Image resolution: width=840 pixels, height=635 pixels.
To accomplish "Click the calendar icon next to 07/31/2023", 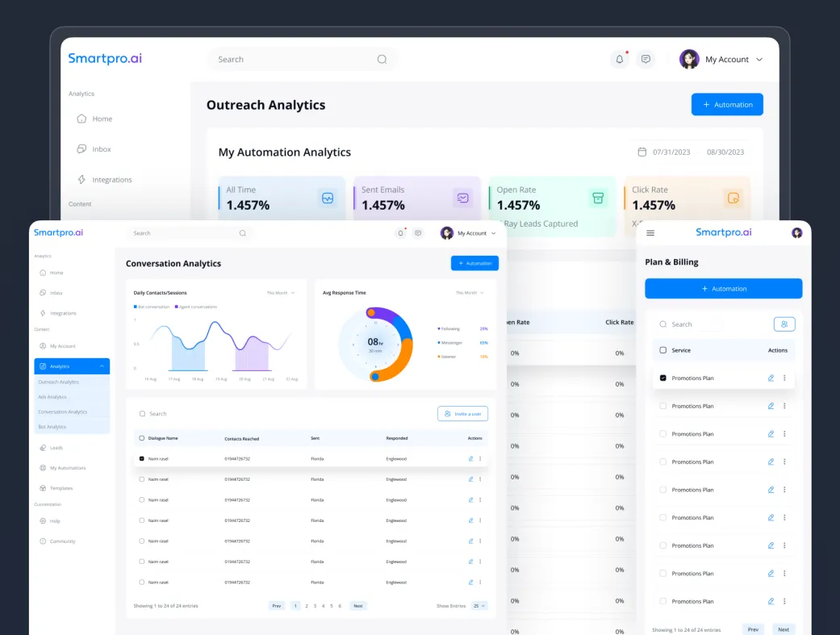I will point(641,152).
